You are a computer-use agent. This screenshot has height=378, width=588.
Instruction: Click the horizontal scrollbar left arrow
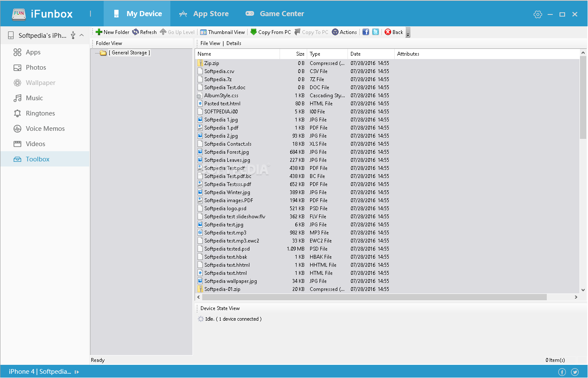coord(198,297)
